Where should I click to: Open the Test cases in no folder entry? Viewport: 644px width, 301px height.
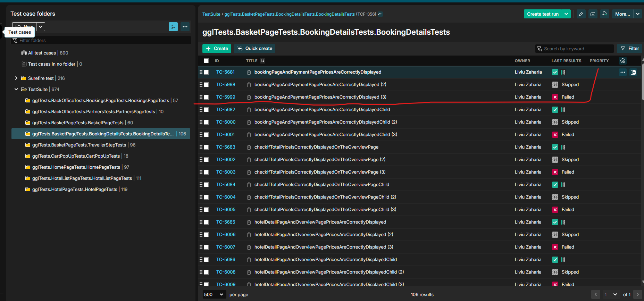52,64
